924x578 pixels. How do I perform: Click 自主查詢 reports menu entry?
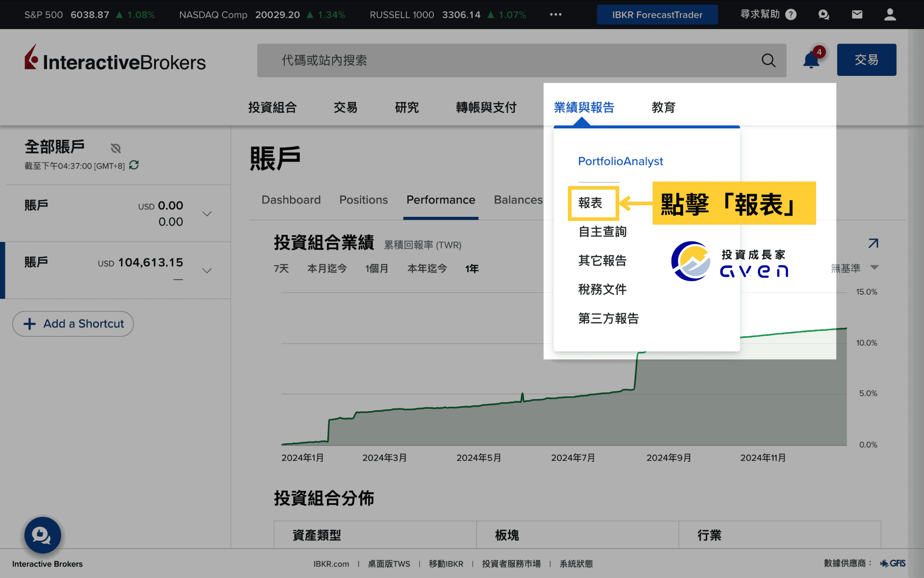click(x=602, y=232)
